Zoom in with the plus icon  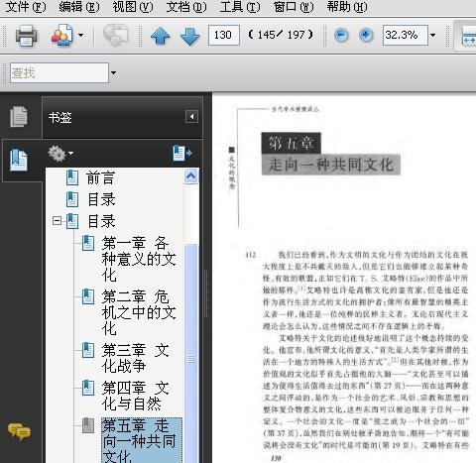click(x=366, y=35)
